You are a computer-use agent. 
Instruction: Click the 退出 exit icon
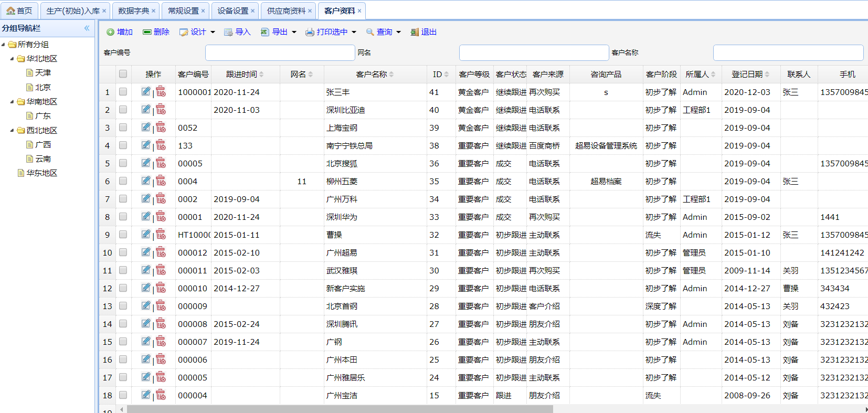415,32
